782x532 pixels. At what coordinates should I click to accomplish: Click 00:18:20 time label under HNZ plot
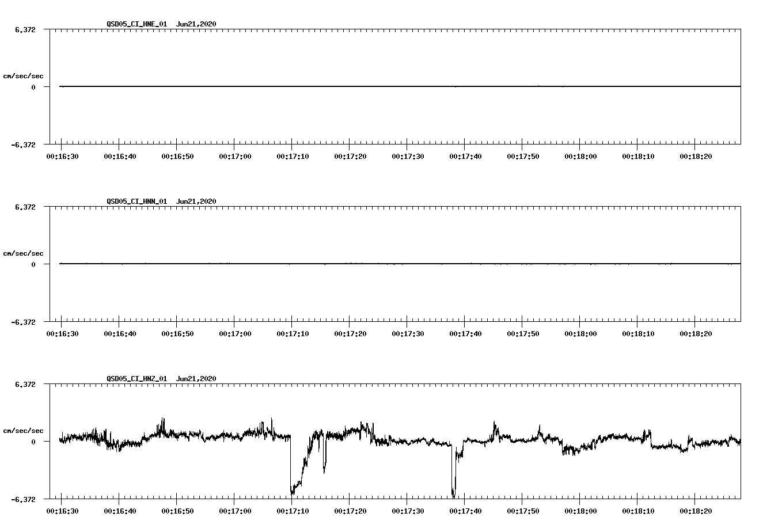click(696, 511)
